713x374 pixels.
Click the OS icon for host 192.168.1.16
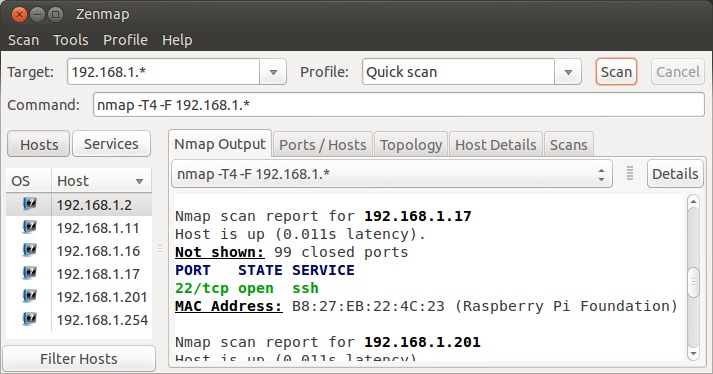tap(30, 250)
